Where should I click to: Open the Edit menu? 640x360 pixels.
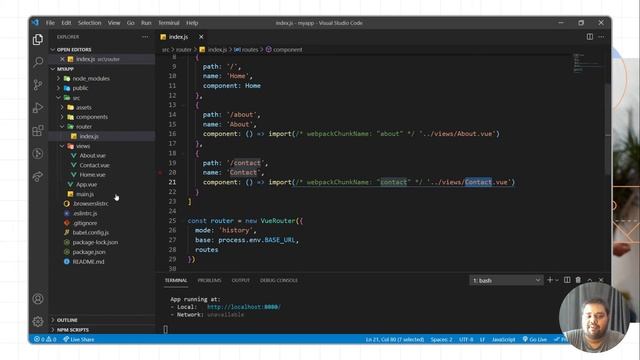(x=66, y=23)
